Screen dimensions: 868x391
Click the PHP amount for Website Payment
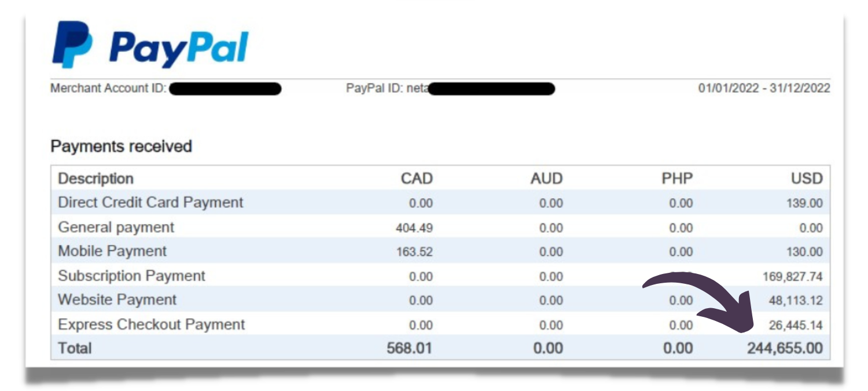pos(682,301)
